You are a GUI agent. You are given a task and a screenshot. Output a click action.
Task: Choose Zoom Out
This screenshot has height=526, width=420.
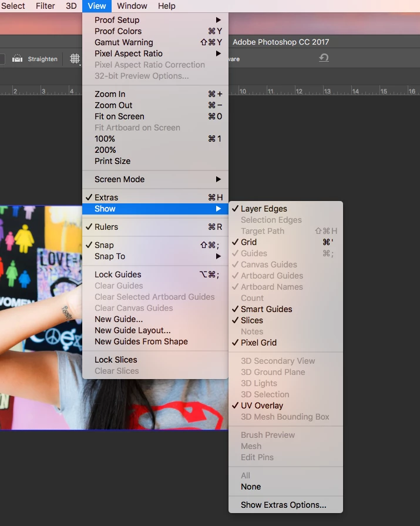[x=155, y=105]
